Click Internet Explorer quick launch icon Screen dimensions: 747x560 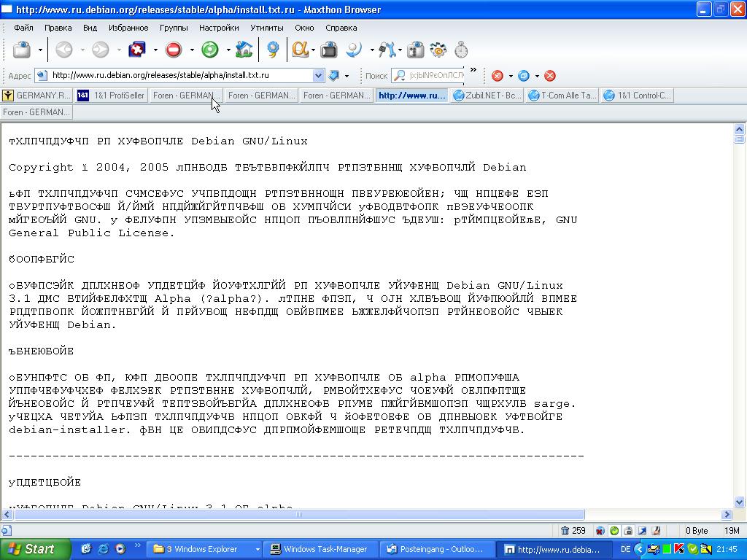(x=103, y=548)
